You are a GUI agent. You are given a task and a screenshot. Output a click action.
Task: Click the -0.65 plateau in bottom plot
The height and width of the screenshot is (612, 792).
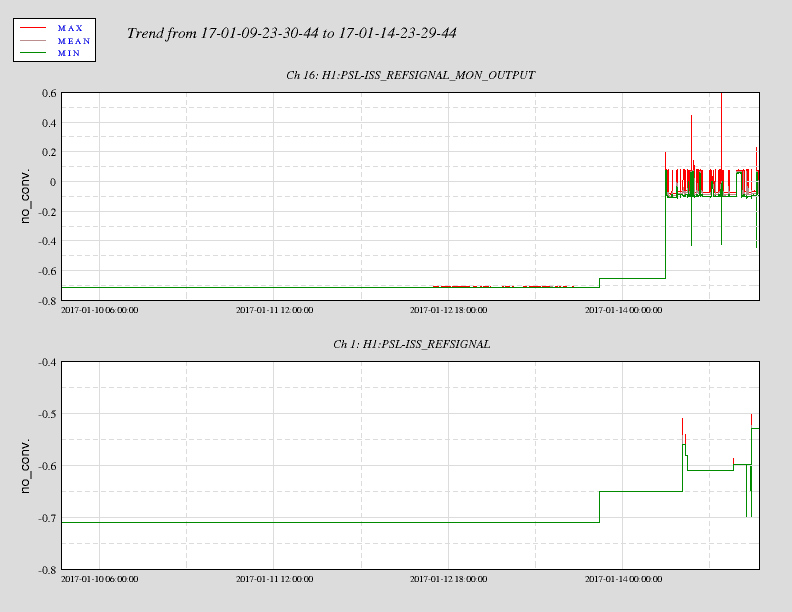(641, 491)
